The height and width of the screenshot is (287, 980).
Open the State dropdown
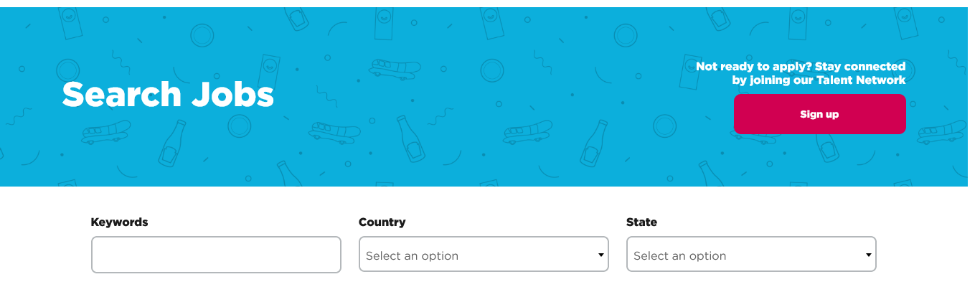(750, 255)
